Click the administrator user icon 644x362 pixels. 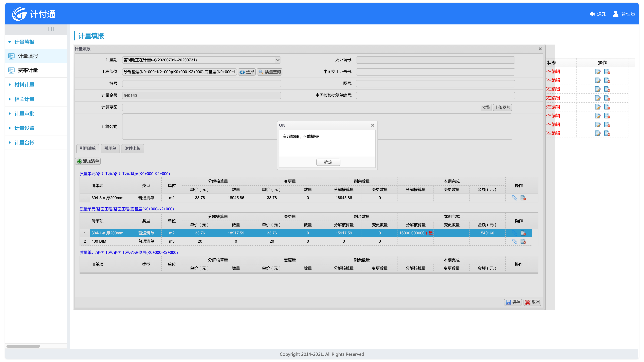click(615, 14)
